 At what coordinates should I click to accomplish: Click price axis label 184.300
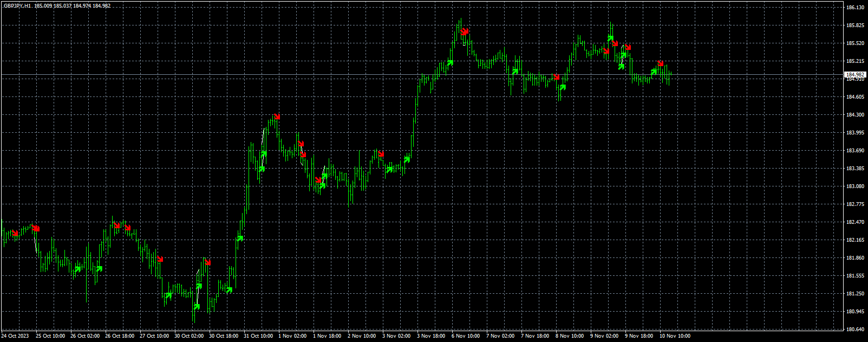[x=855, y=115]
